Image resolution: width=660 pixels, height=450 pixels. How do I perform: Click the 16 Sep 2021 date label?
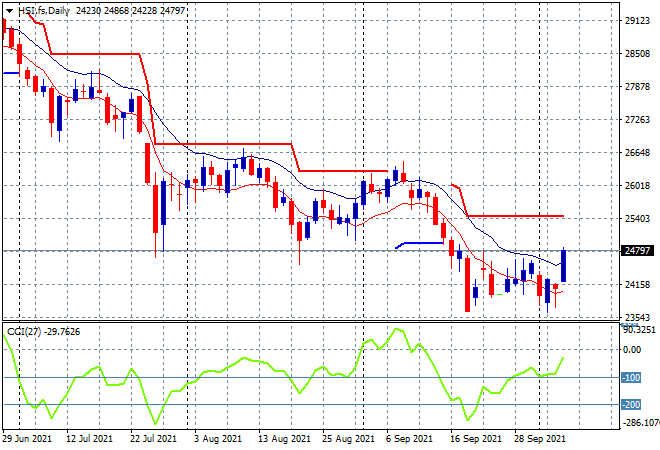click(476, 439)
